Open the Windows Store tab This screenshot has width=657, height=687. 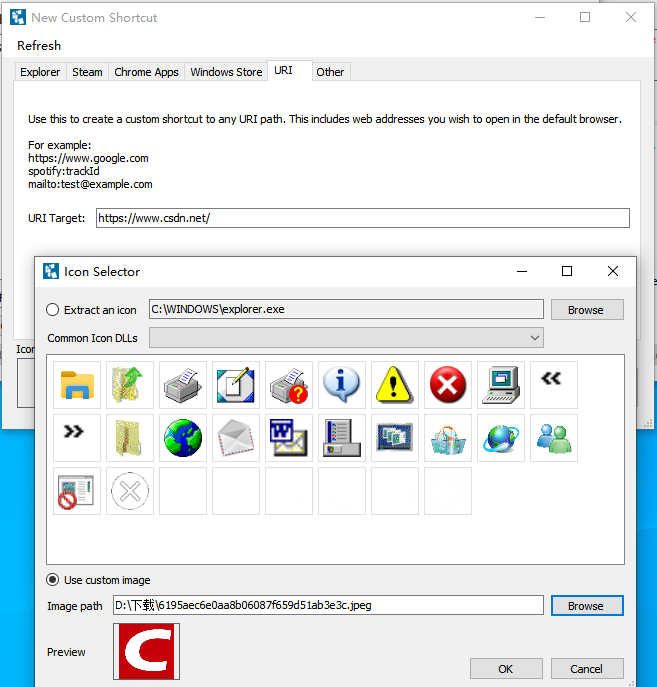coord(226,72)
